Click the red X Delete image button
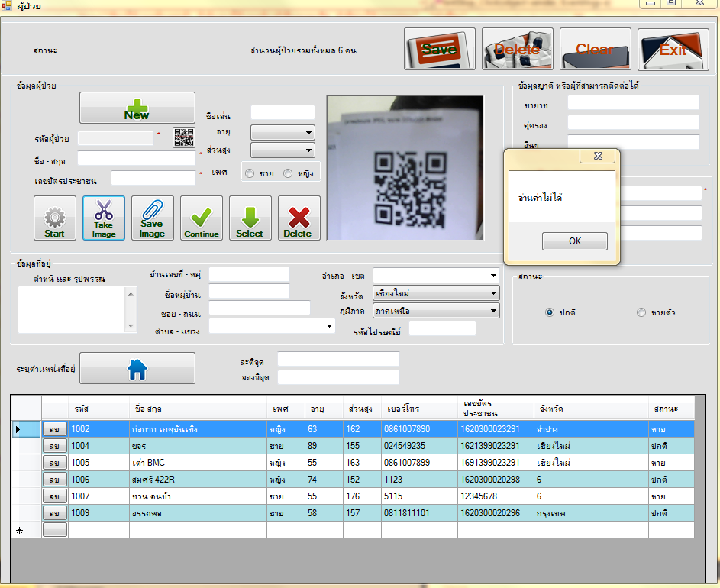 (x=299, y=218)
